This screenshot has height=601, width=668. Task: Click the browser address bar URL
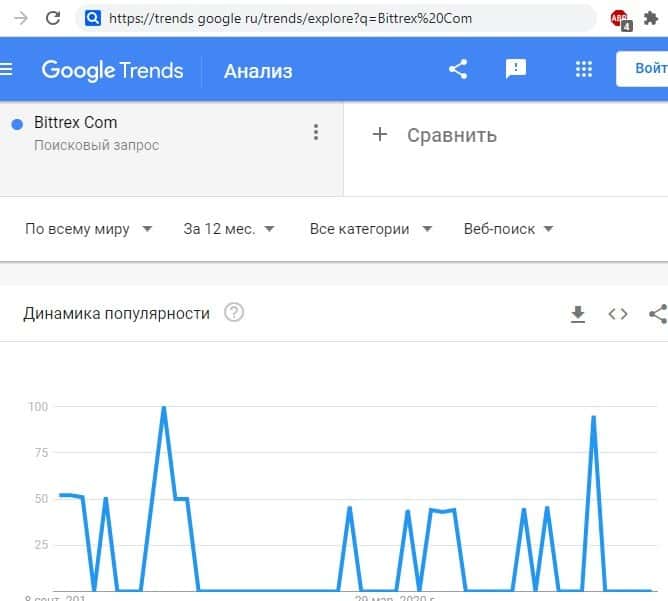(290, 18)
